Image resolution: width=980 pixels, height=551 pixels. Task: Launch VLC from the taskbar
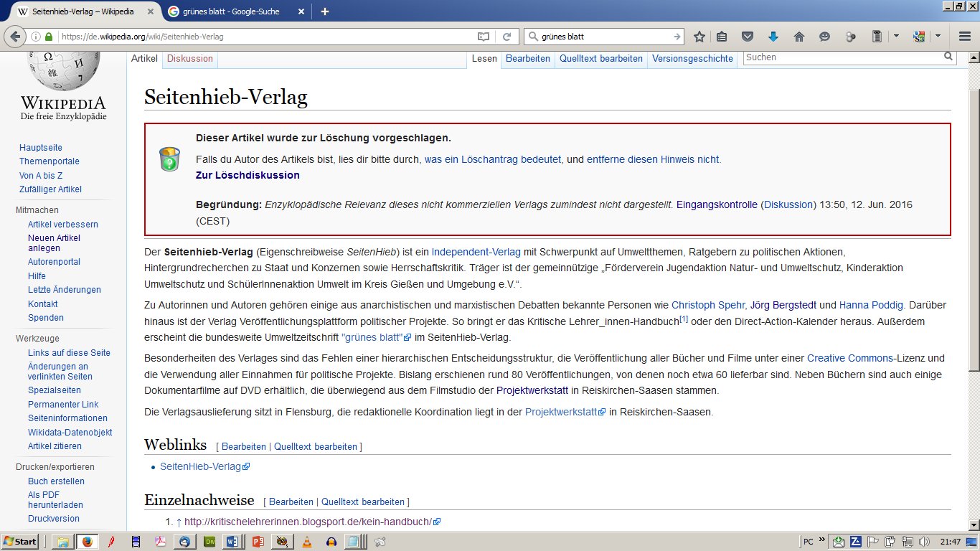[307, 542]
